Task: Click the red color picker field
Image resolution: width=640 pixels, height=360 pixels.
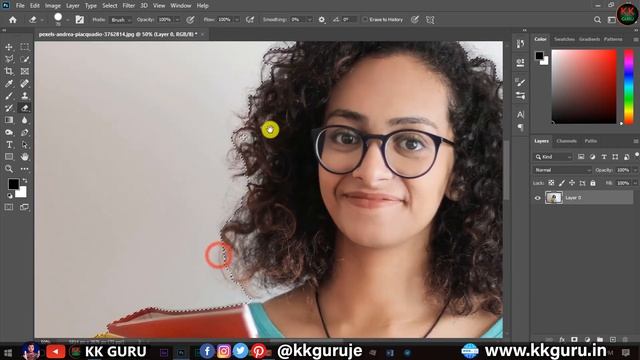Action: (x=584, y=87)
